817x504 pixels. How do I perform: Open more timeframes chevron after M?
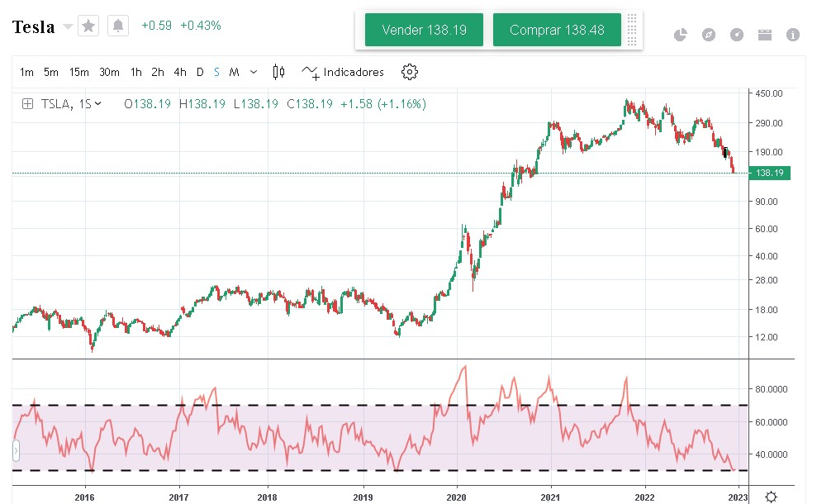tap(253, 72)
